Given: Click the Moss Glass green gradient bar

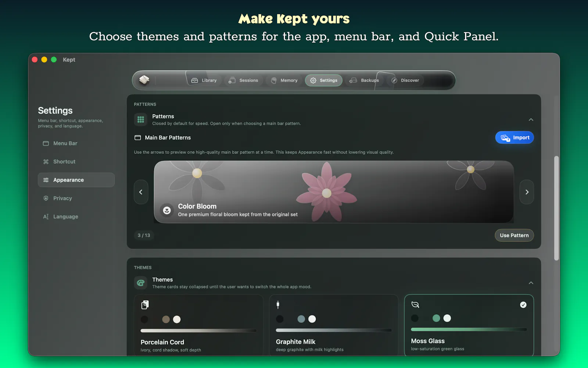Looking at the screenshot, I should 469,329.
